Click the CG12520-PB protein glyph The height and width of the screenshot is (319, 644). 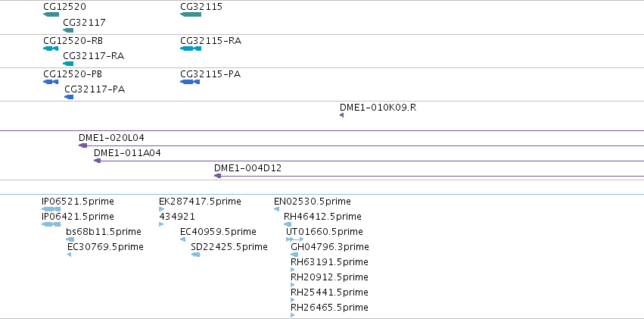click(51, 82)
